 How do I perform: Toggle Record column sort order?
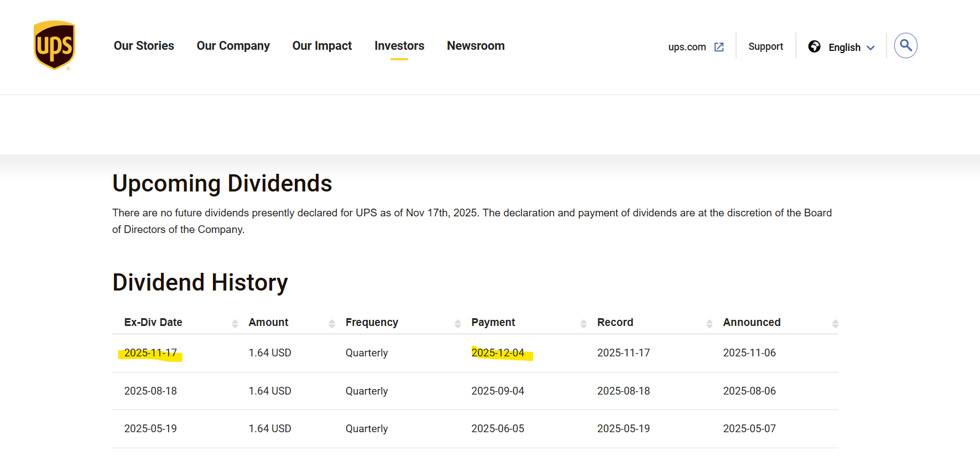click(709, 324)
